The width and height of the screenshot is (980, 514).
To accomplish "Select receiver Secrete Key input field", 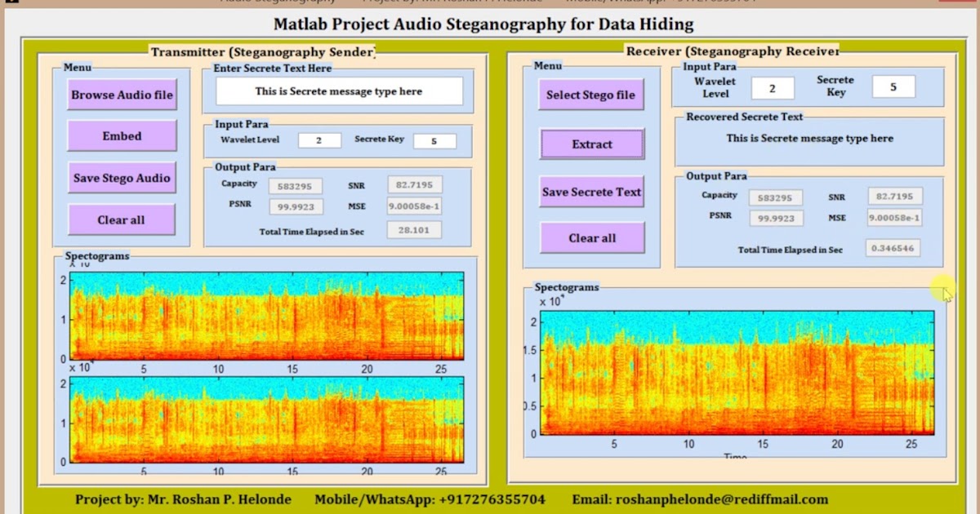I will [x=893, y=86].
